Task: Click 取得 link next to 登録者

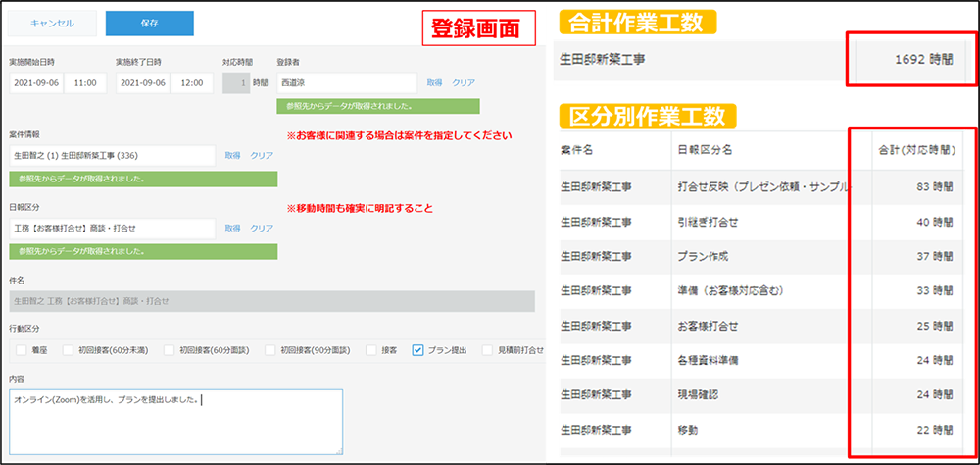Action: pyautogui.click(x=434, y=82)
